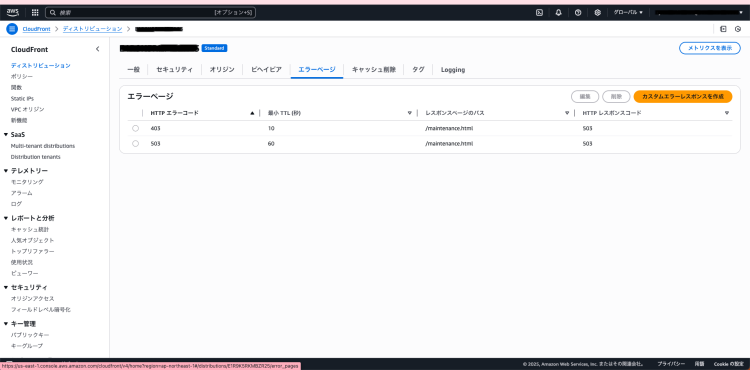Collapse the レポートと分析 section

click(x=6, y=218)
